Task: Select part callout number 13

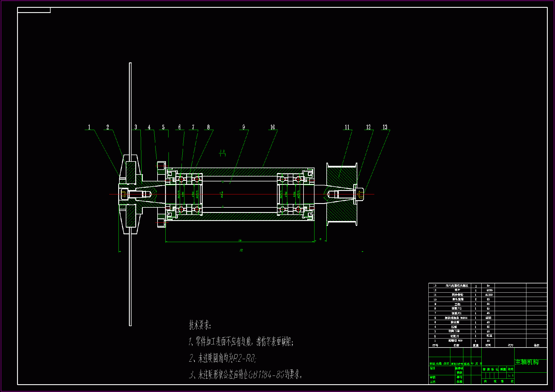Action: coord(385,127)
